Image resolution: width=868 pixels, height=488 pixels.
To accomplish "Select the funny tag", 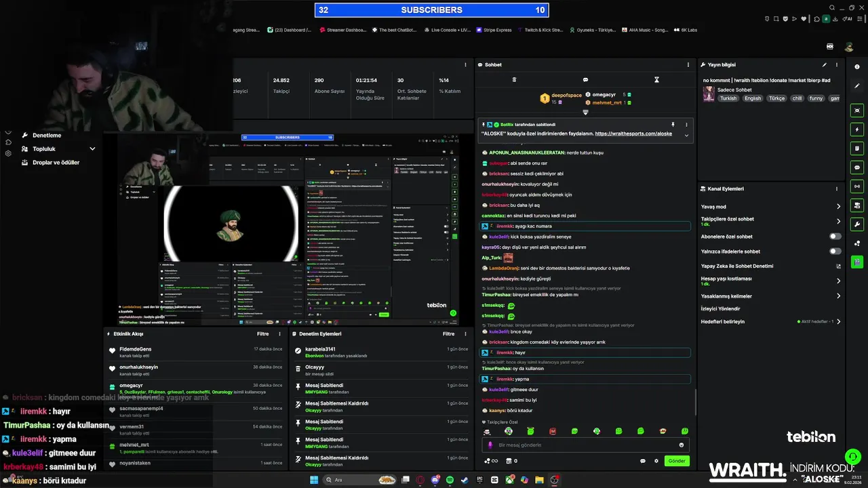I will (x=816, y=98).
